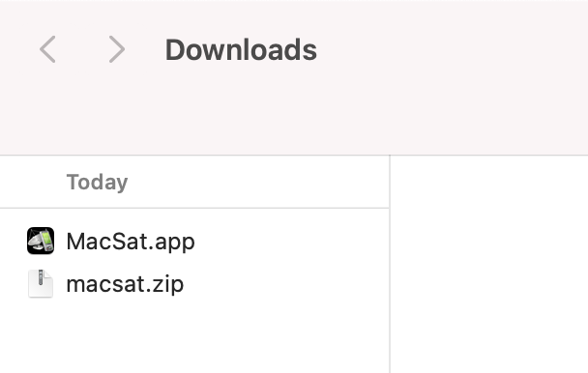
Task: Click empty space left of Today header
Action: 32,183
